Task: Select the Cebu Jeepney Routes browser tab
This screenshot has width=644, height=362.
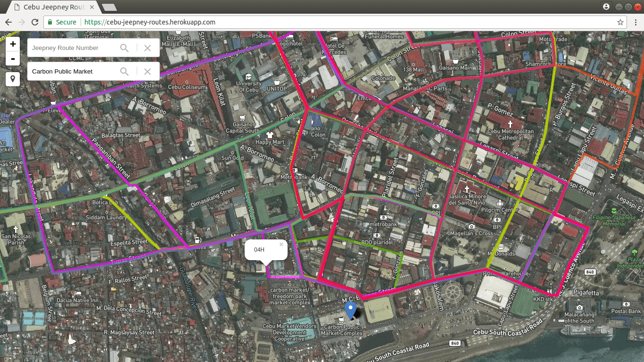Action: tap(52, 7)
